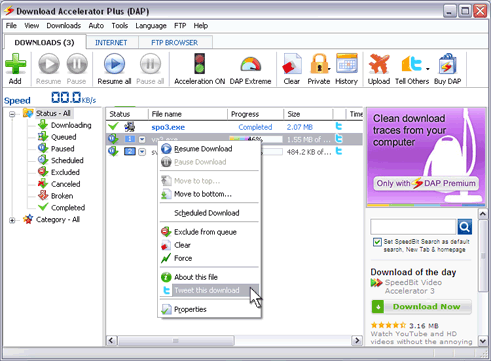Open the Tools menu
This screenshot has height=361, width=491.
120,26
